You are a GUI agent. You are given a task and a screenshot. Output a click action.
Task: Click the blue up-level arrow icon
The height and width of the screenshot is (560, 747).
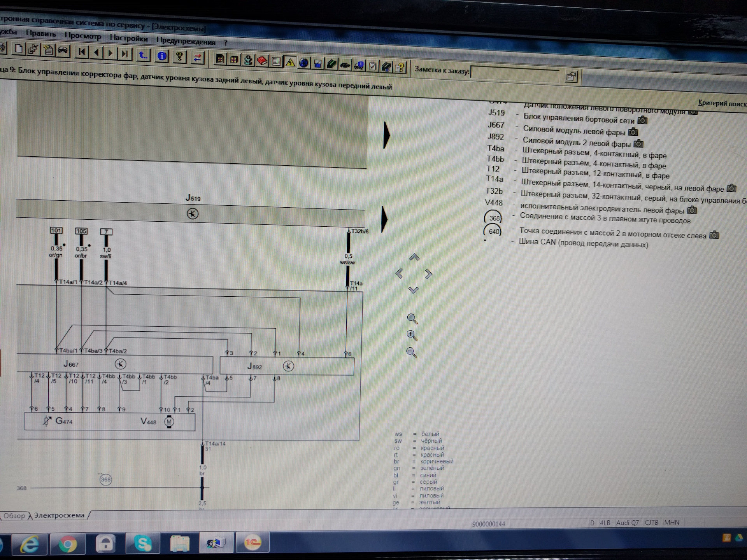coord(143,55)
